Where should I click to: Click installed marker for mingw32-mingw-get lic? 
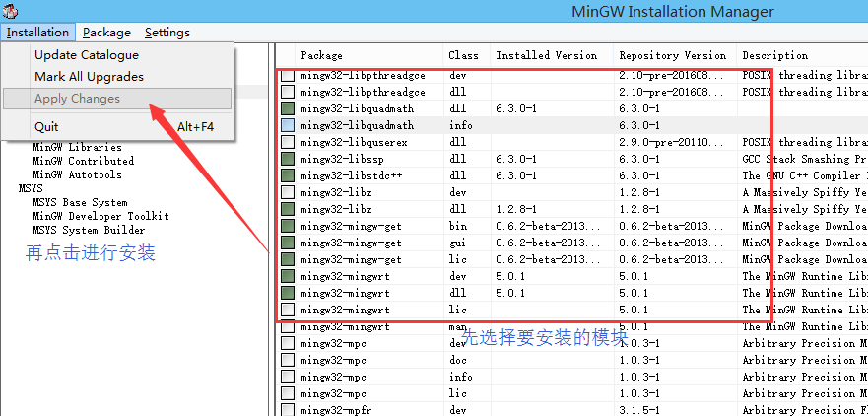[x=288, y=260]
